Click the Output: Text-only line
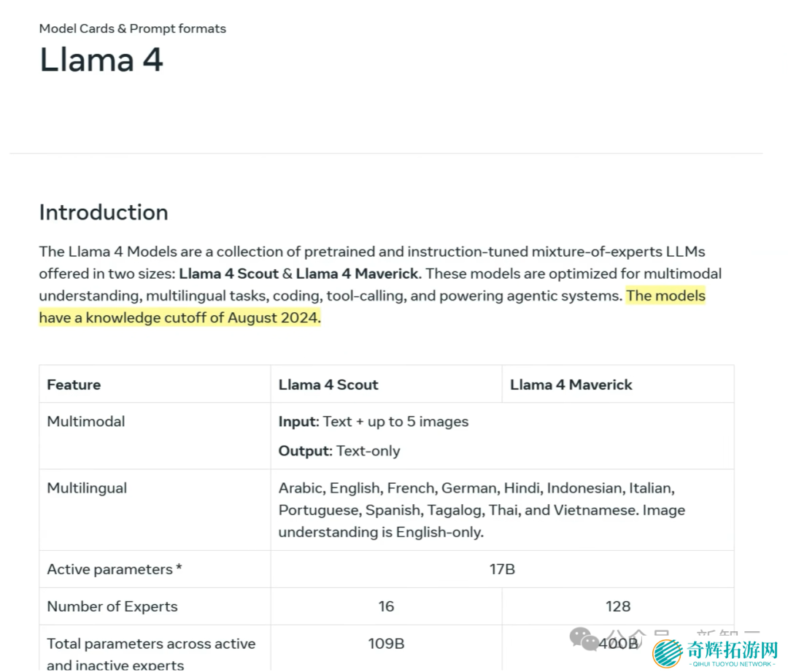This screenshot has width=788, height=672. click(x=339, y=451)
